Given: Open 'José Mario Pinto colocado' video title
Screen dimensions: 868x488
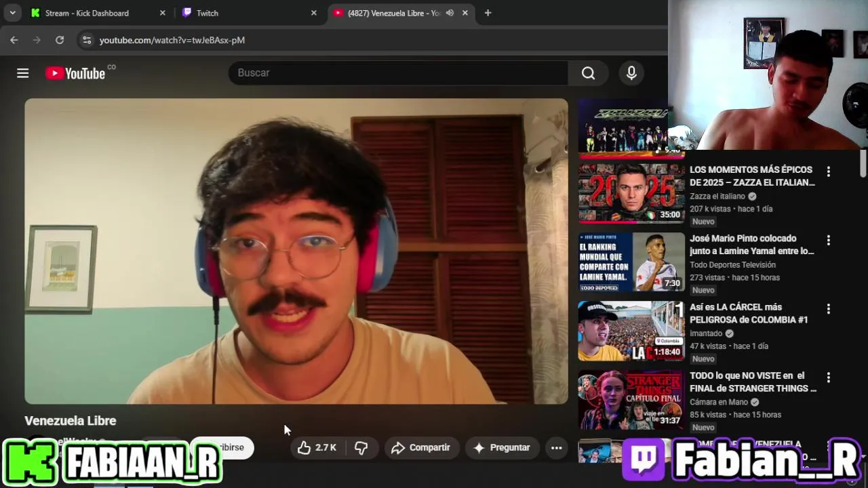Looking at the screenshot, I should click(752, 245).
